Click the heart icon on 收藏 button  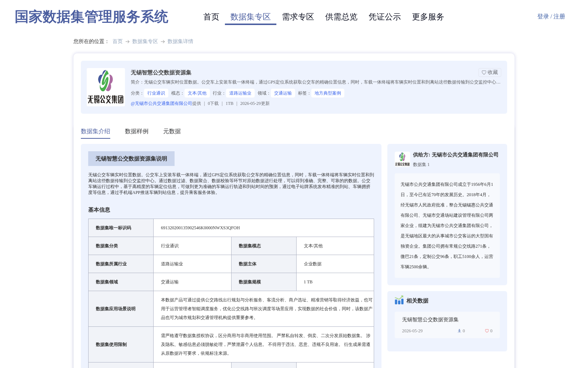tap(484, 72)
